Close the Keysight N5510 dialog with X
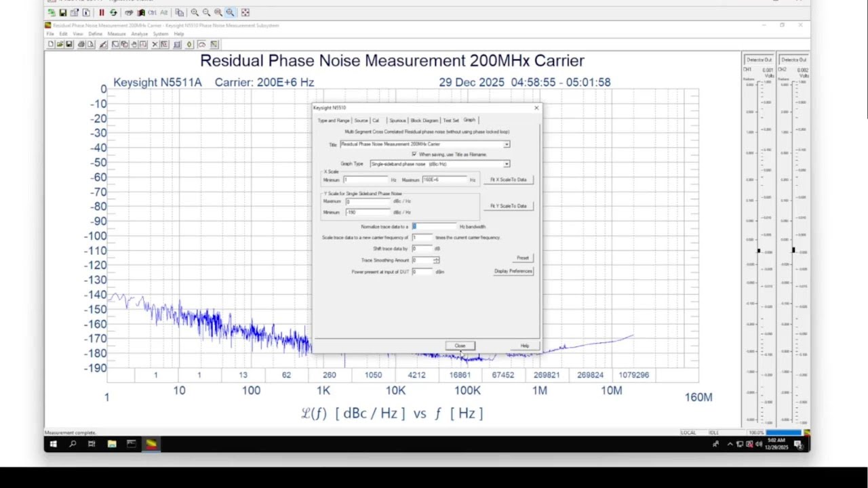Viewport: 868px width, 488px height. tap(536, 108)
